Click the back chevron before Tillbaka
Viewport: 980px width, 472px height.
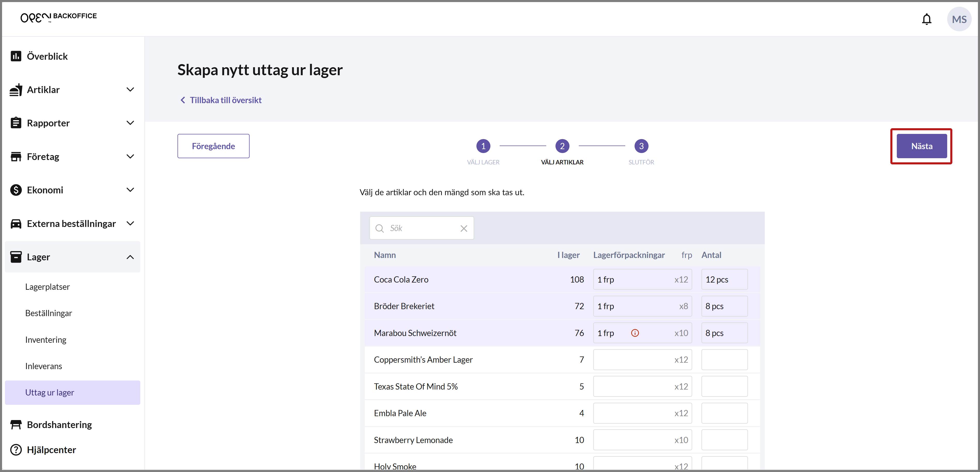(x=183, y=100)
